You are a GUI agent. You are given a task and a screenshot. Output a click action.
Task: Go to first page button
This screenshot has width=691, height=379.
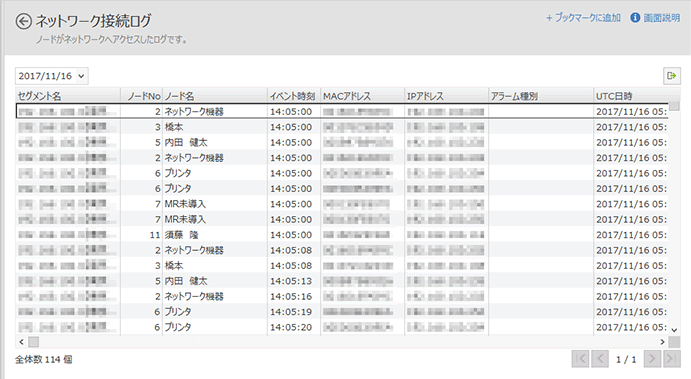[580, 359]
